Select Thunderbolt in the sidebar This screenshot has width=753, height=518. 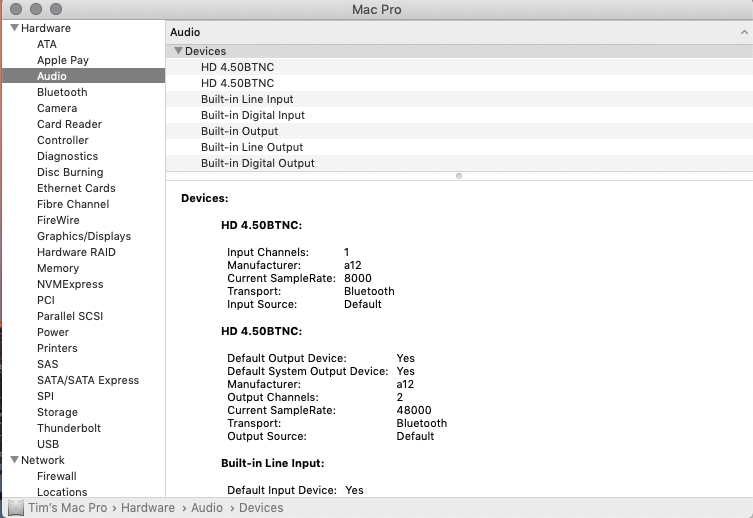coord(69,428)
